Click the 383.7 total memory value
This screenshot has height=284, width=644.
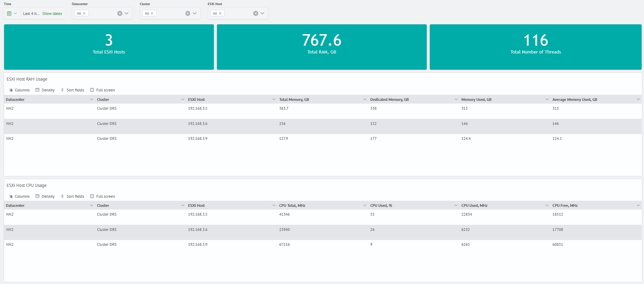click(284, 109)
